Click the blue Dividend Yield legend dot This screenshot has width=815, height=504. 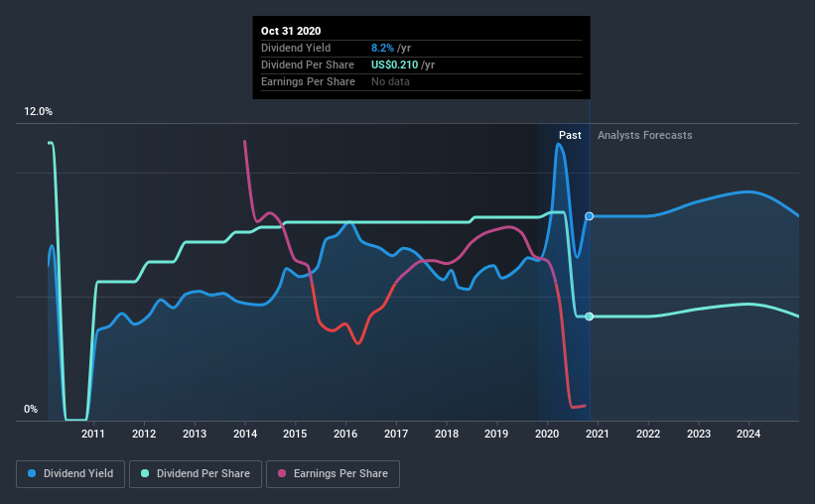32,473
